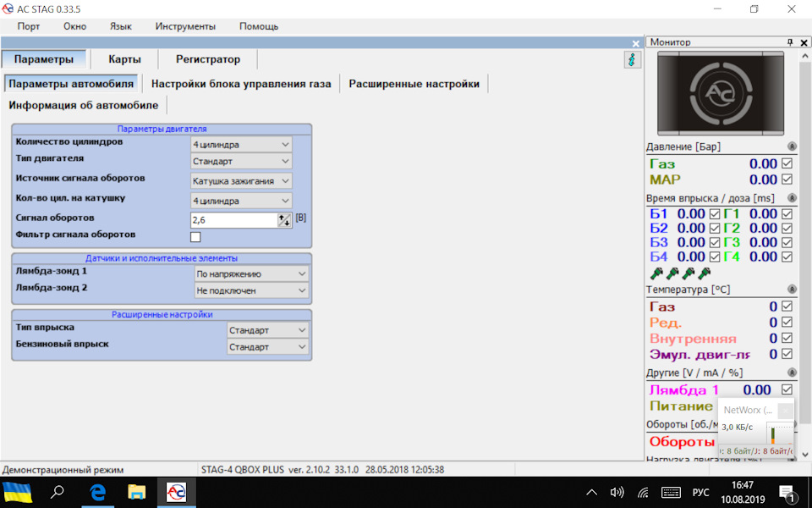812x508 pixels.
Task: Select the first green gas injector icon
Action: pos(656,273)
